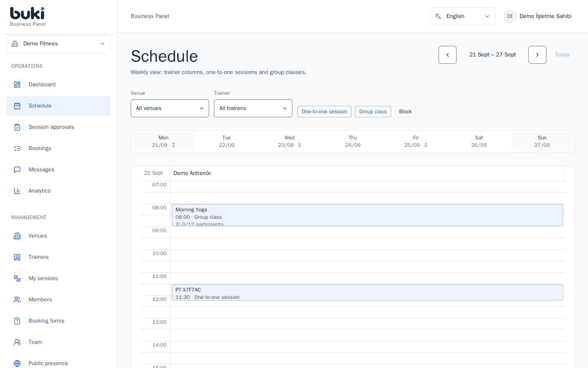Open the Demo Fitness business selector
Viewport: 588px width, 368px height.
[58, 44]
